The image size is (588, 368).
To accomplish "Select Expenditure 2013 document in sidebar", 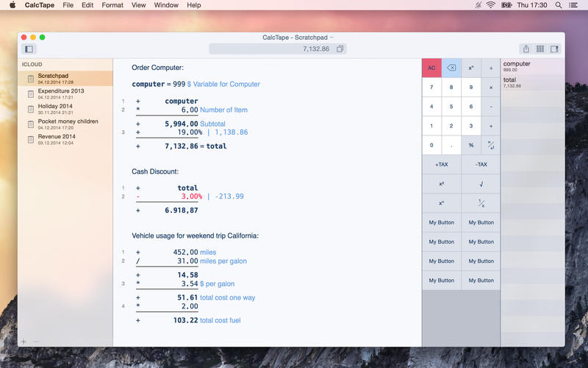I will pos(61,93).
